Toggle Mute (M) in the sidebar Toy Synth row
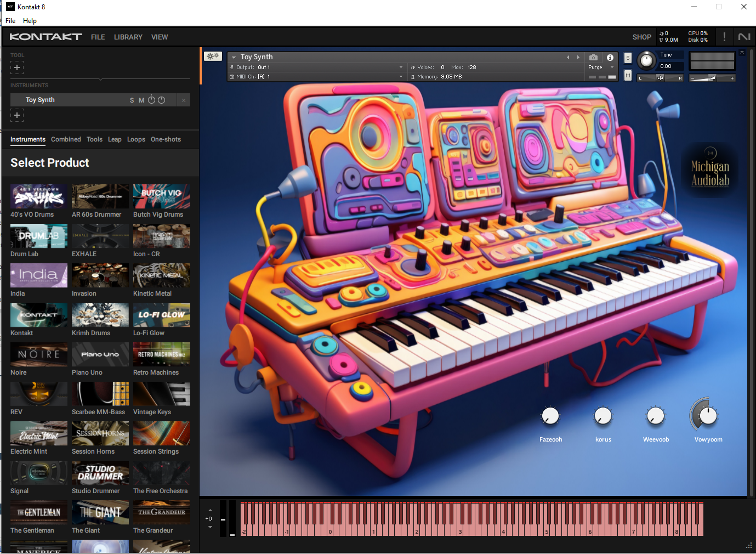Screen dimensions: 756x554 141,100
